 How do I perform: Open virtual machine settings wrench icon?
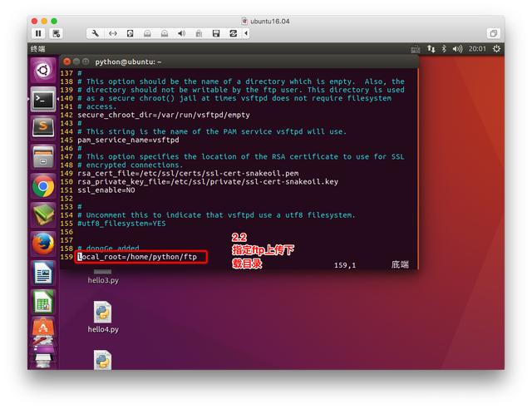point(96,33)
